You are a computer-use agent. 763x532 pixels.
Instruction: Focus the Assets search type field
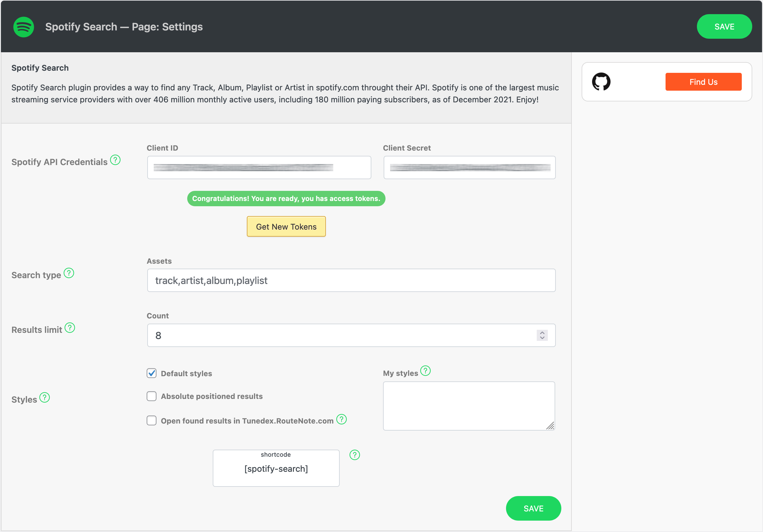point(351,281)
